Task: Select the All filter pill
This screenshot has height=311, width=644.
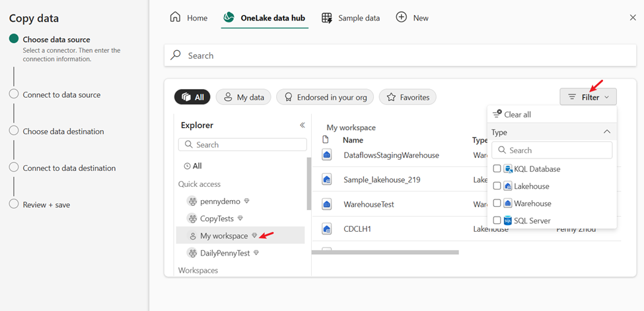Action: [x=192, y=97]
